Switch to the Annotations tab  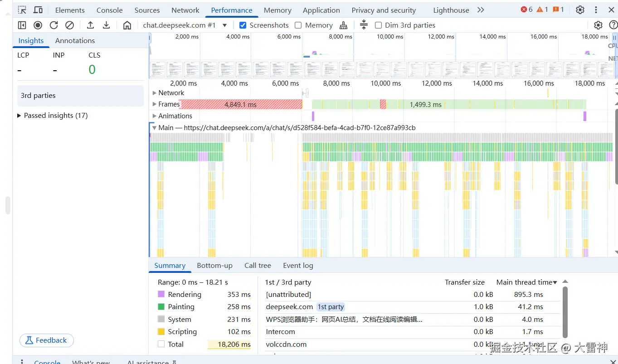coord(75,40)
